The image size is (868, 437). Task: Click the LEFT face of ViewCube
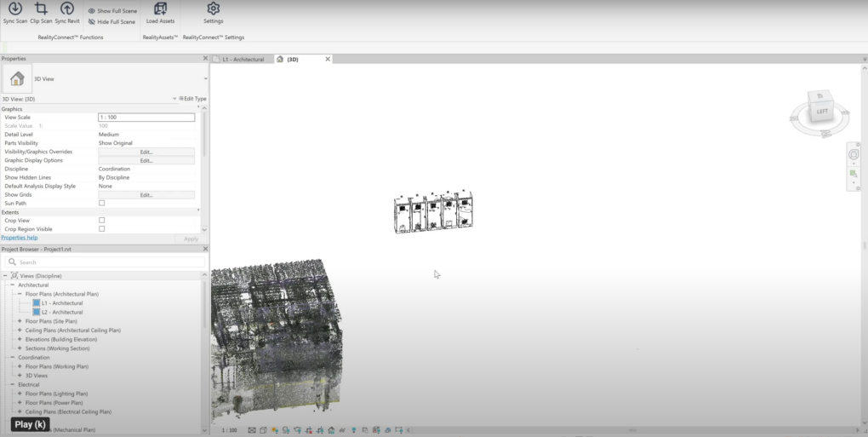point(821,112)
